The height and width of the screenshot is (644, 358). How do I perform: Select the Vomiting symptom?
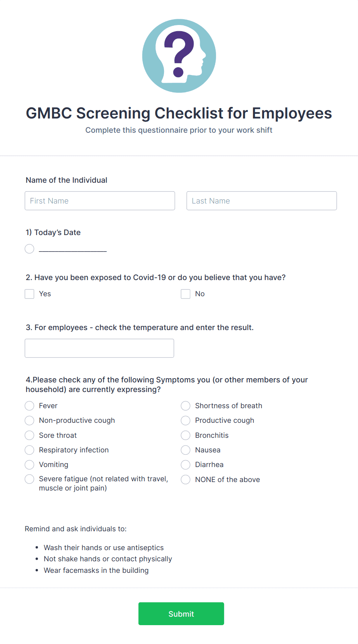(29, 464)
